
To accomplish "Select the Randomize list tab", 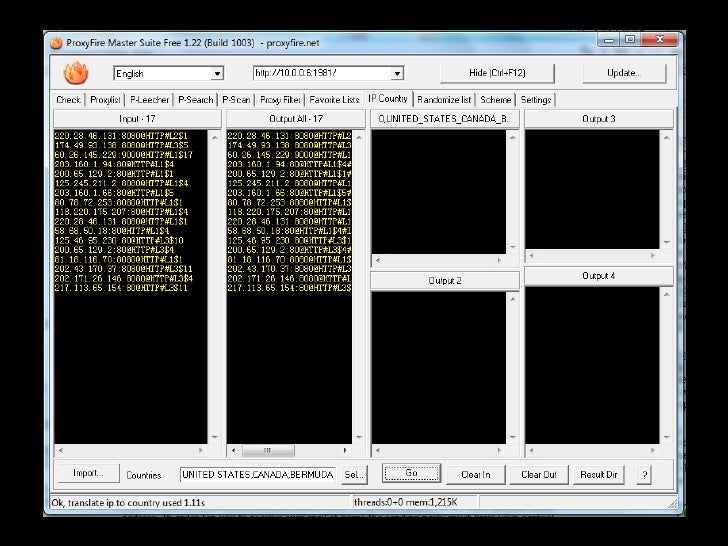I will coord(444,100).
